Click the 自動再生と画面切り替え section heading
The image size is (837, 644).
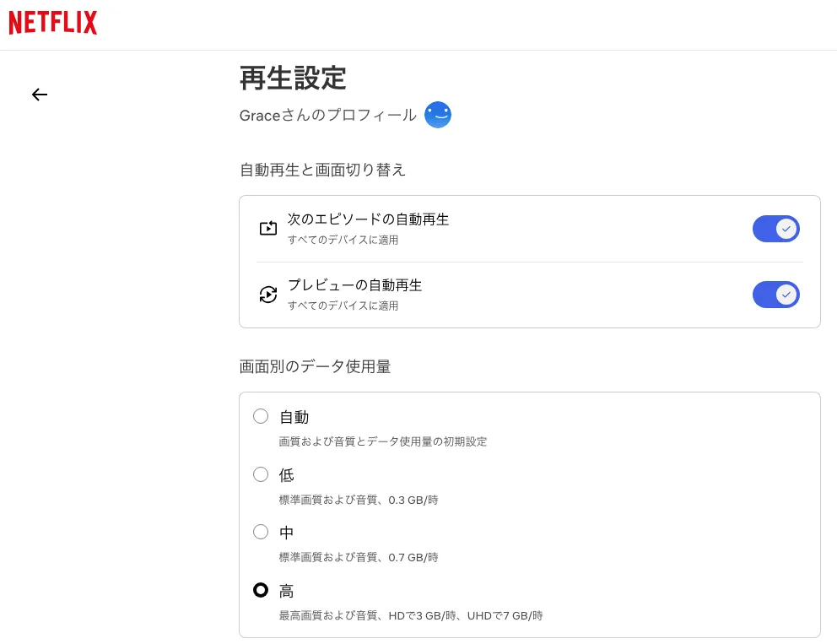click(x=322, y=170)
